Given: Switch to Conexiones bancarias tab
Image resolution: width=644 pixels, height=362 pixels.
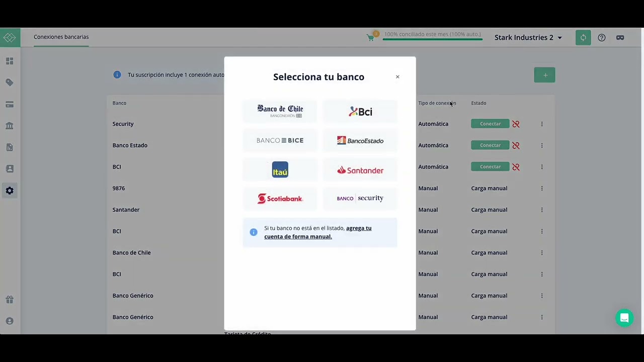Looking at the screenshot, I should coord(61,37).
